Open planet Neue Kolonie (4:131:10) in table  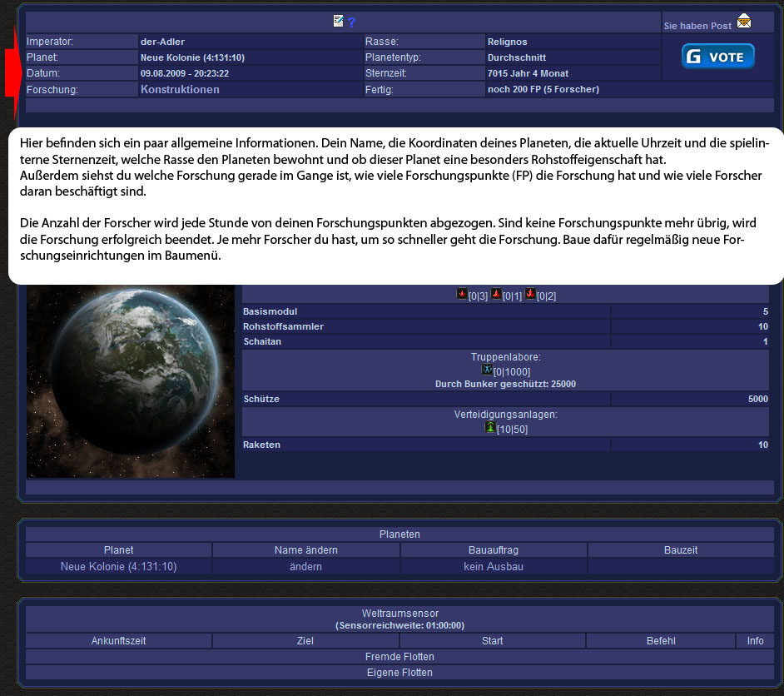tap(118, 566)
